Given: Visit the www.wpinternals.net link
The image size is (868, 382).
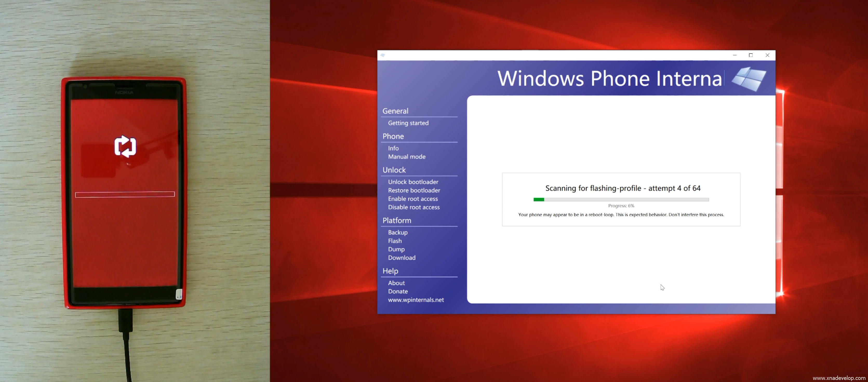Looking at the screenshot, I should (x=416, y=300).
